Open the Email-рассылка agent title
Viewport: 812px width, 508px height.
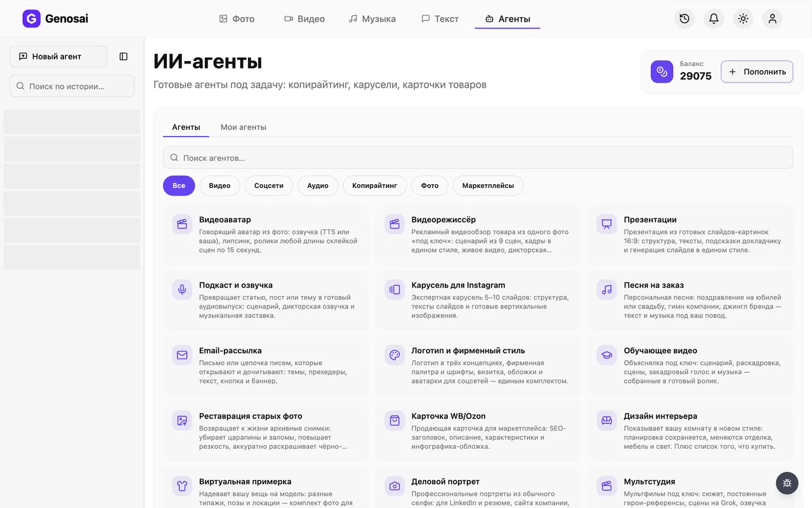[x=230, y=351]
